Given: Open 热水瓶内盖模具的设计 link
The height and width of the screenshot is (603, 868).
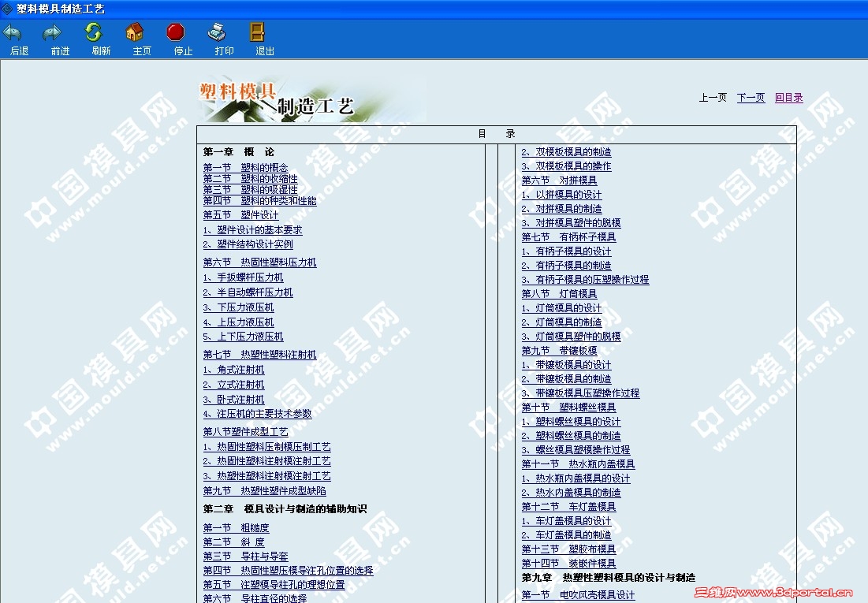Looking at the screenshot, I should point(575,478).
